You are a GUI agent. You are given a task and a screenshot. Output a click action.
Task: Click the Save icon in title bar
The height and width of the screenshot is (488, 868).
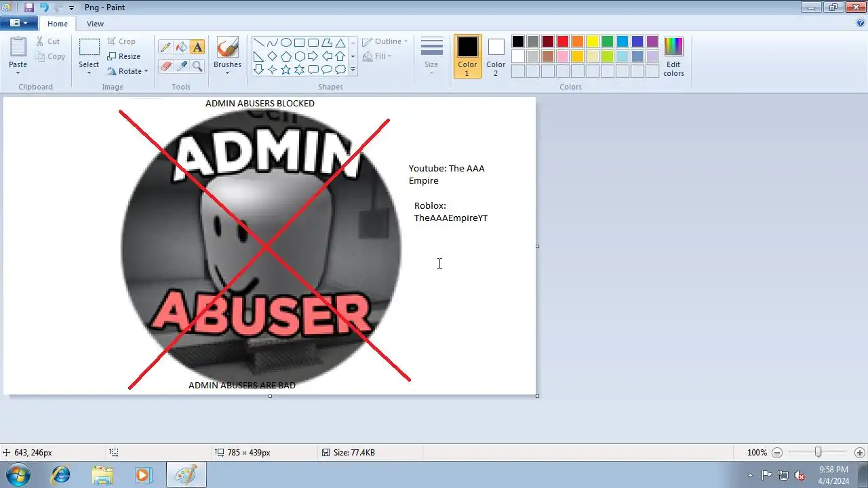pos(28,7)
